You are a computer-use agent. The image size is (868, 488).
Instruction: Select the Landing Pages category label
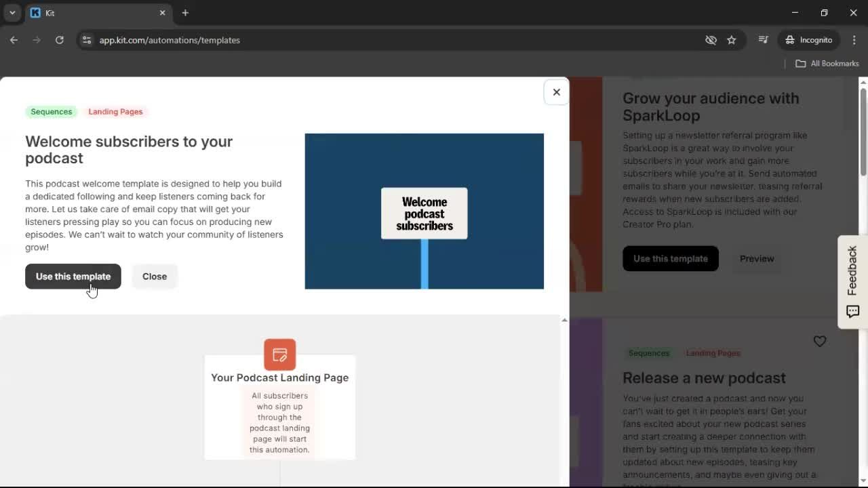coord(115,112)
